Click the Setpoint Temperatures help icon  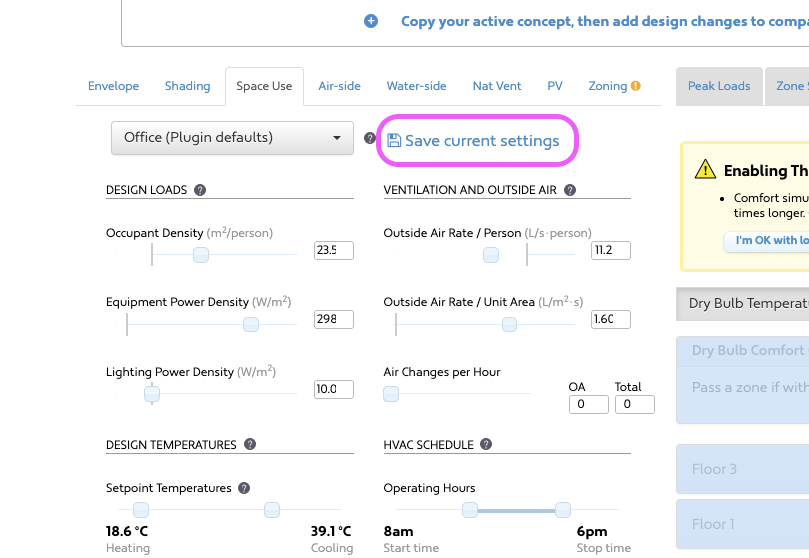tap(244, 488)
